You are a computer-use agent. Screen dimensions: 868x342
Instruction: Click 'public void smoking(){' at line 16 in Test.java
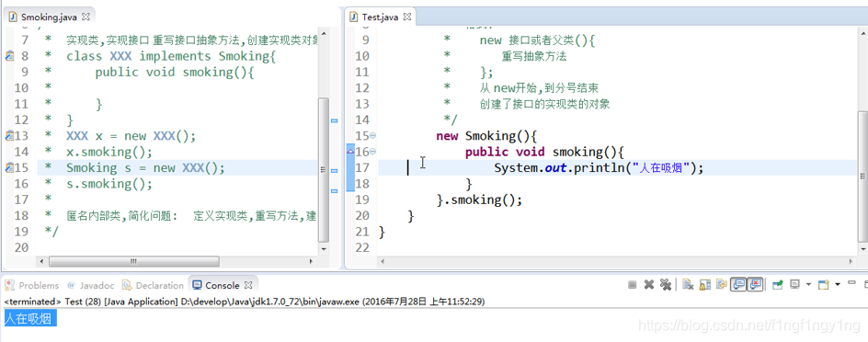[544, 152]
